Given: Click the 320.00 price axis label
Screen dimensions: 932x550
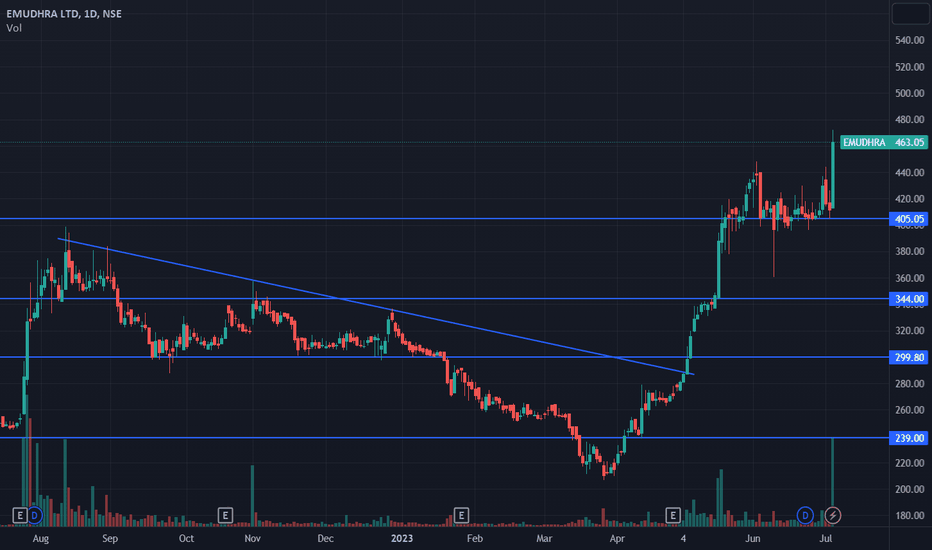Looking at the screenshot, I should tap(909, 331).
